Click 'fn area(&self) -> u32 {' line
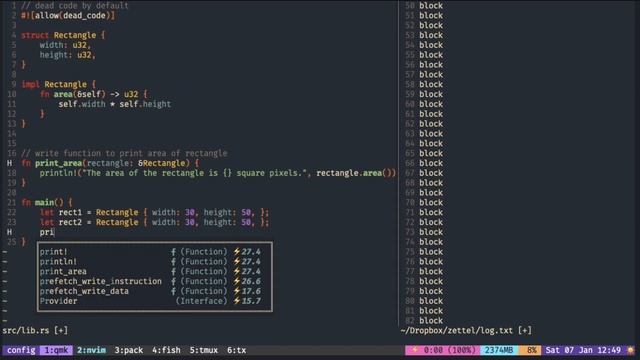The image size is (640, 360). pyautogui.click(x=93, y=94)
